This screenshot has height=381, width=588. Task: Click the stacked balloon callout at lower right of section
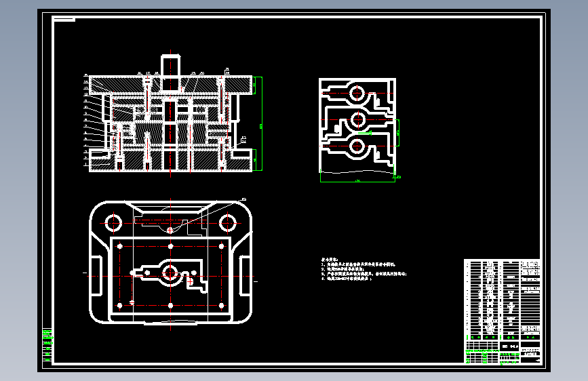point(243,140)
